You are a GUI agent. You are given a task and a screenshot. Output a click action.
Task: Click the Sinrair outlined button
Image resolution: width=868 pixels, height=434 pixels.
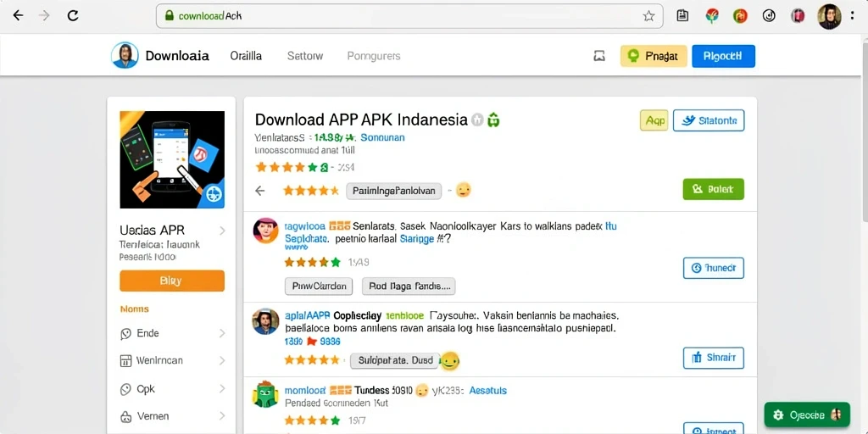point(714,359)
